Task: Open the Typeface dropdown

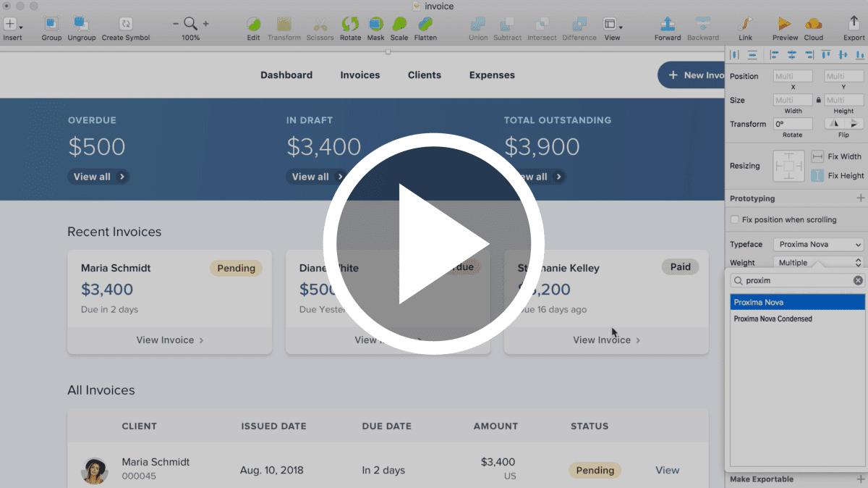Action: [818, 245]
